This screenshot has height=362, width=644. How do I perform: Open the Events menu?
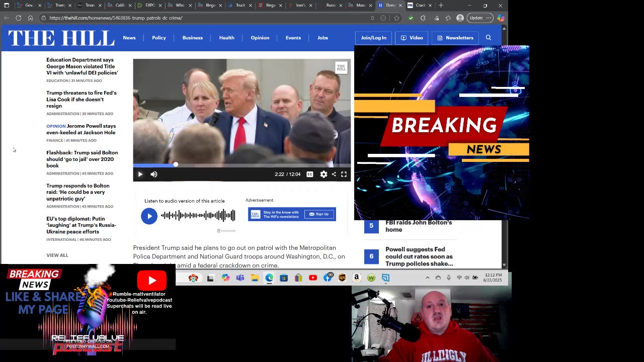[x=293, y=38]
